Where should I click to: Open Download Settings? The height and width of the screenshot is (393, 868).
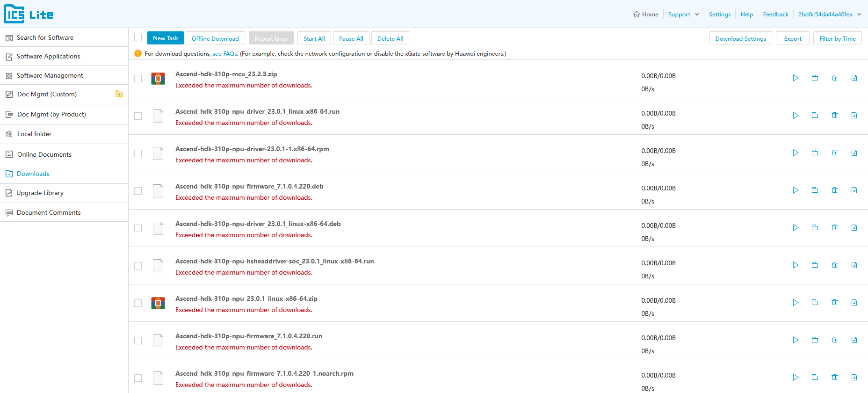click(741, 38)
